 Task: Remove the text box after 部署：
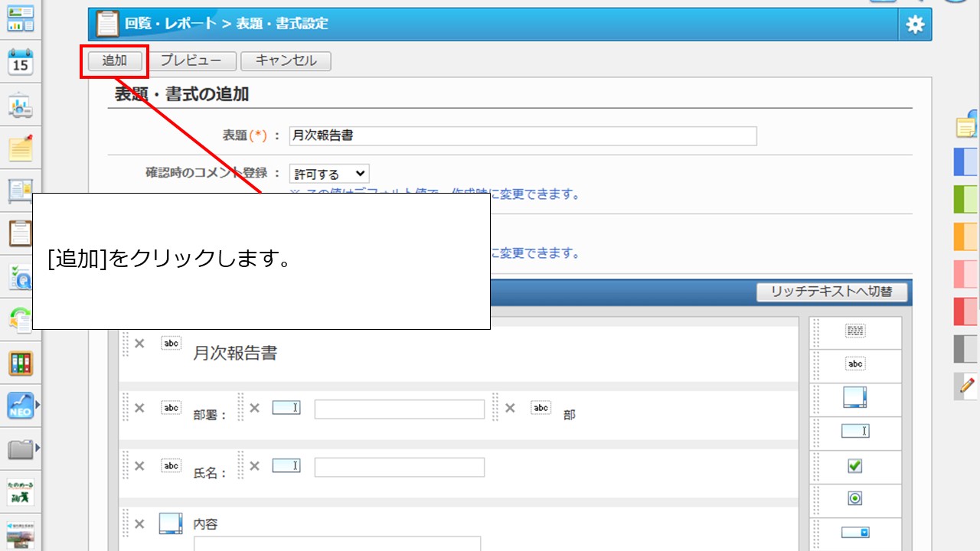254,408
